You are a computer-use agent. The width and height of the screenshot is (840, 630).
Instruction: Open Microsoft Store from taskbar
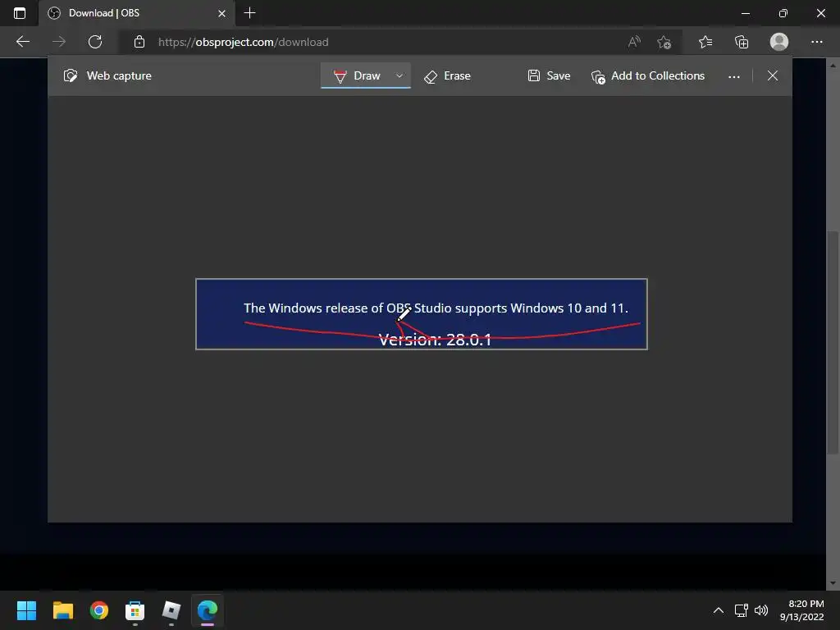click(x=135, y=610)
